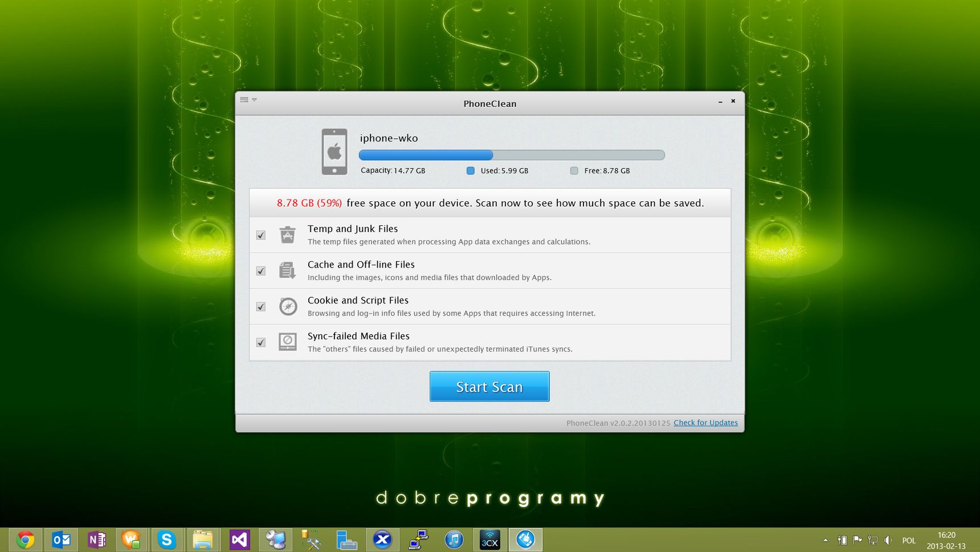
Task: Open Skype from the taskbar
Action: pyautogui.click(x=166, y=539)
